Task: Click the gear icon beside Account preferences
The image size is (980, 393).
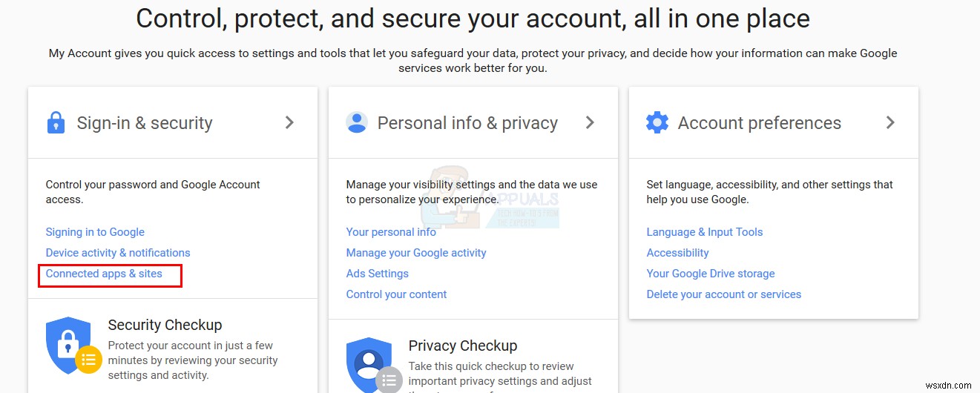Action: click(657, 122)
